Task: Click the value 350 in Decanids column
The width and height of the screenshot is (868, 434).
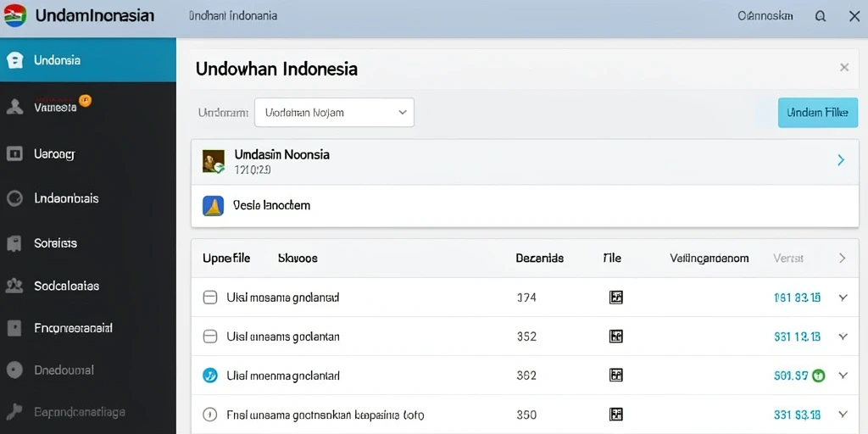Action: [x=526, y=415]
